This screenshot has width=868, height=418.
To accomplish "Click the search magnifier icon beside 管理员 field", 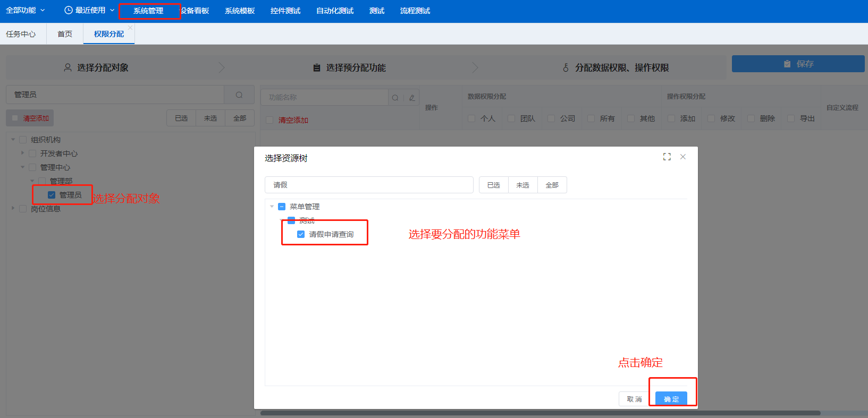I will pos(239,95).
